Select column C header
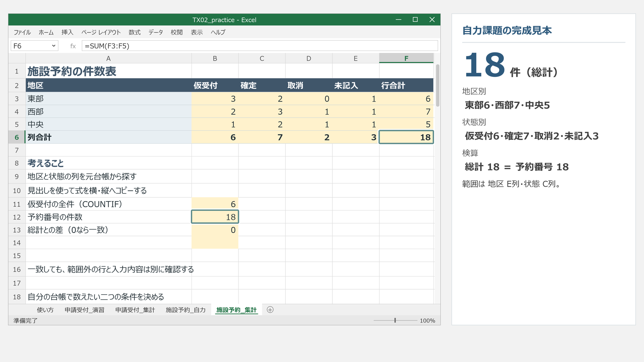 tap(262, 58)
